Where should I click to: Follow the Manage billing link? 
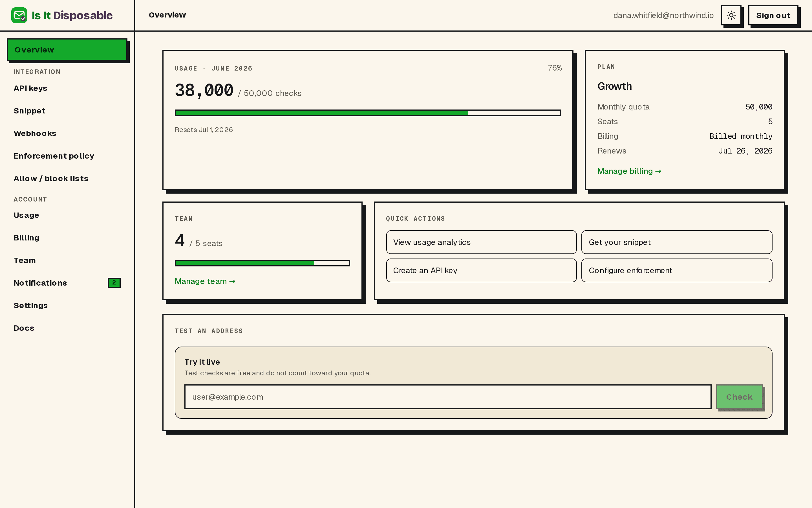point(629,171)
